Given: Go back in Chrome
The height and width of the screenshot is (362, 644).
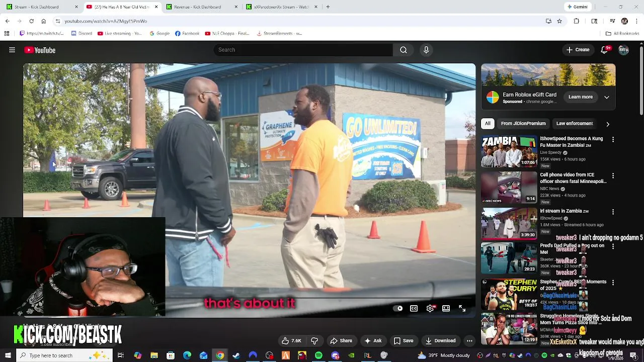Looking at the screenshot, I should 7,21.
